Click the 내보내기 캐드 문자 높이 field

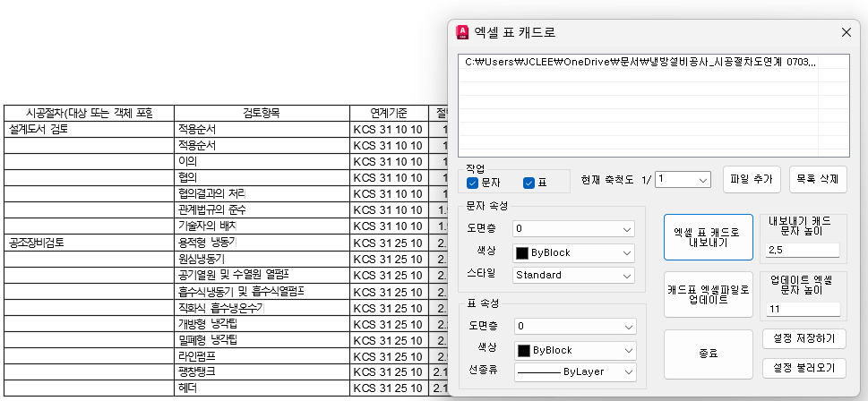[x=803, y=250]
